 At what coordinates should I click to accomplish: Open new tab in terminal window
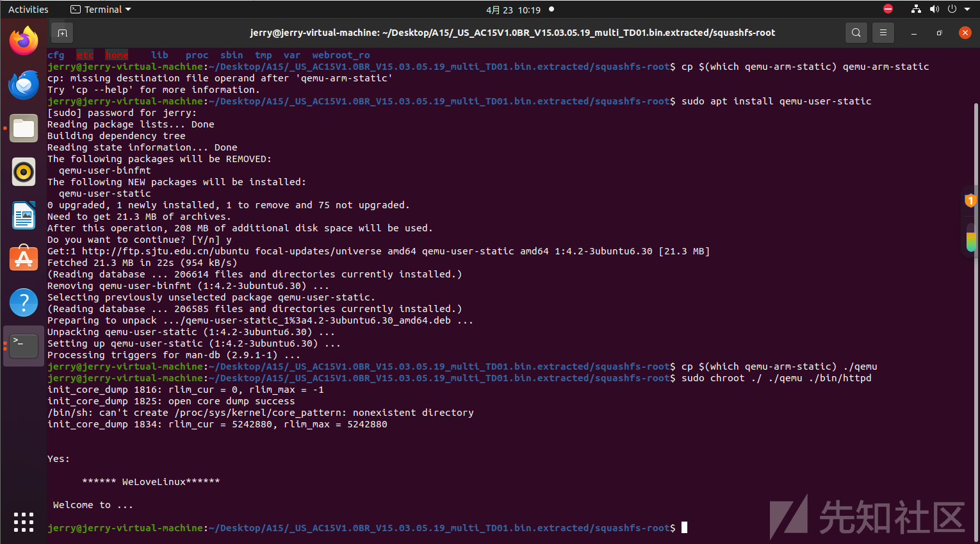pos(62,33)
